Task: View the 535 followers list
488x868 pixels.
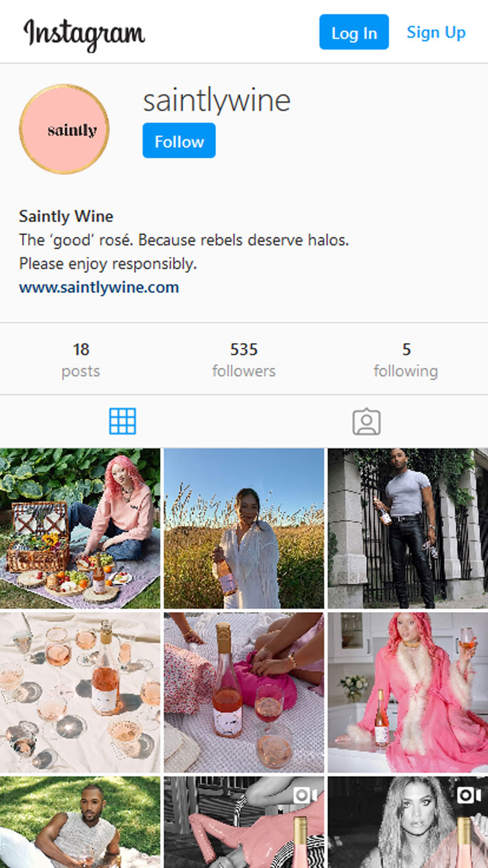Action: 244,359
